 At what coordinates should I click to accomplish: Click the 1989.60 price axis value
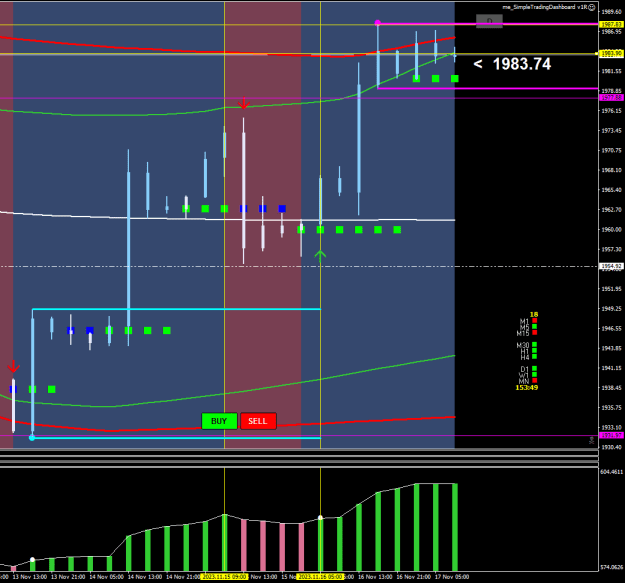coord(611,12)
